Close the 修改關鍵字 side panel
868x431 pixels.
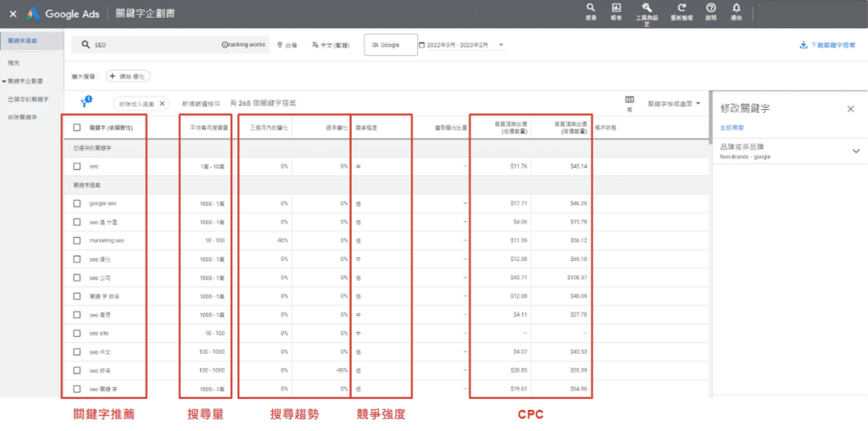[x=851, y=109]
